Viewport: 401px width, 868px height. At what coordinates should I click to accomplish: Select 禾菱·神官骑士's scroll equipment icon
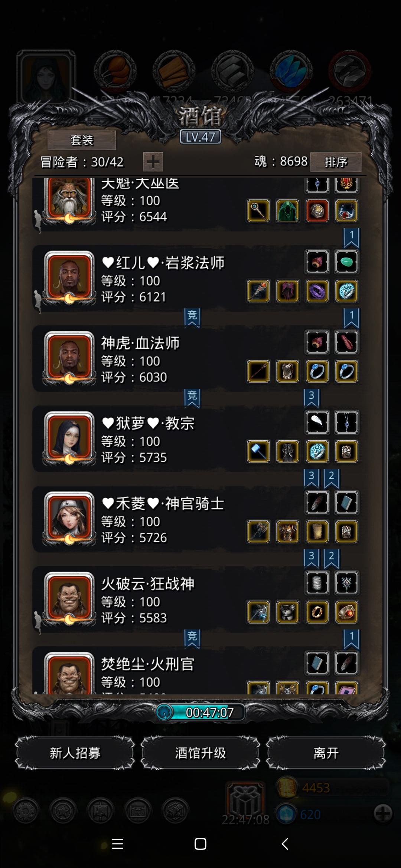[x=317, y=532]
